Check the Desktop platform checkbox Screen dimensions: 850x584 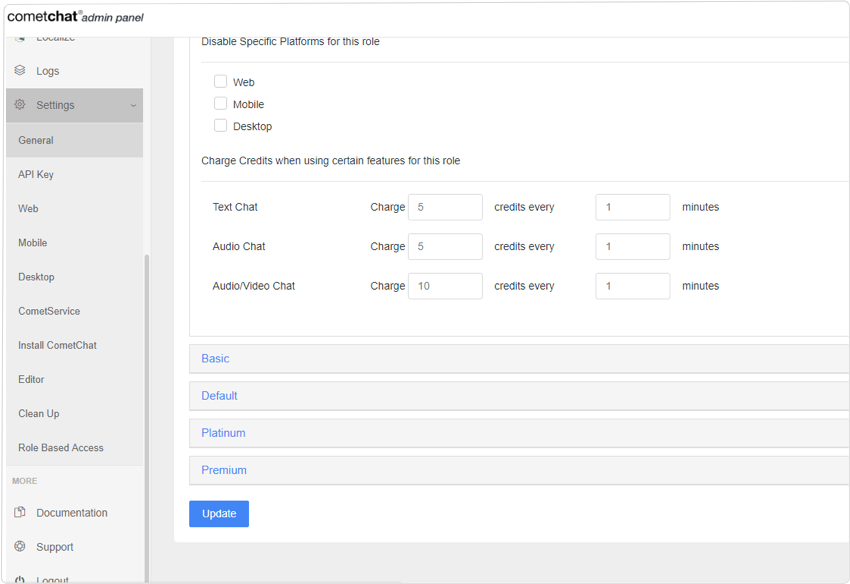220,126
